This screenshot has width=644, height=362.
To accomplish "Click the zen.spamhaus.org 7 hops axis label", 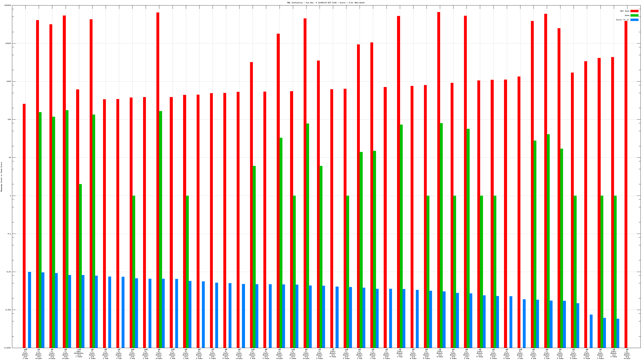I will point(79,353).
